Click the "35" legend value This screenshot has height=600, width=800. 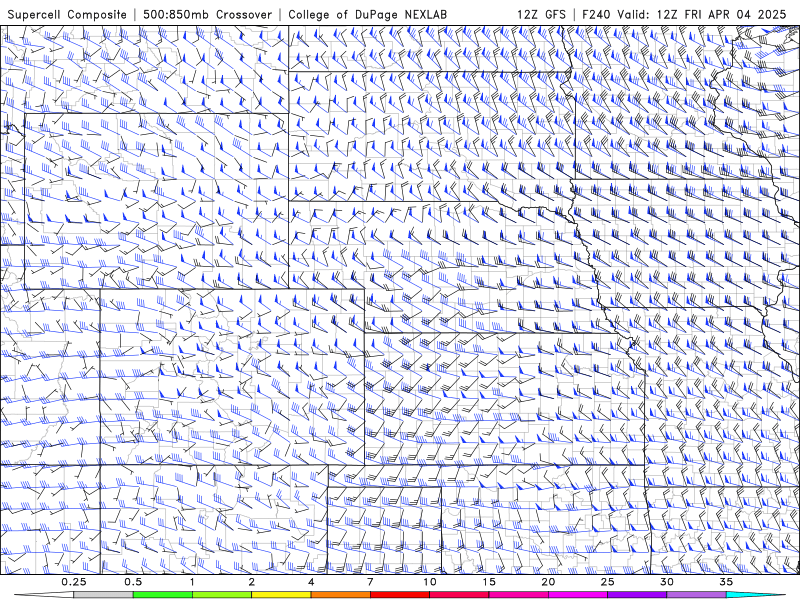727,582
